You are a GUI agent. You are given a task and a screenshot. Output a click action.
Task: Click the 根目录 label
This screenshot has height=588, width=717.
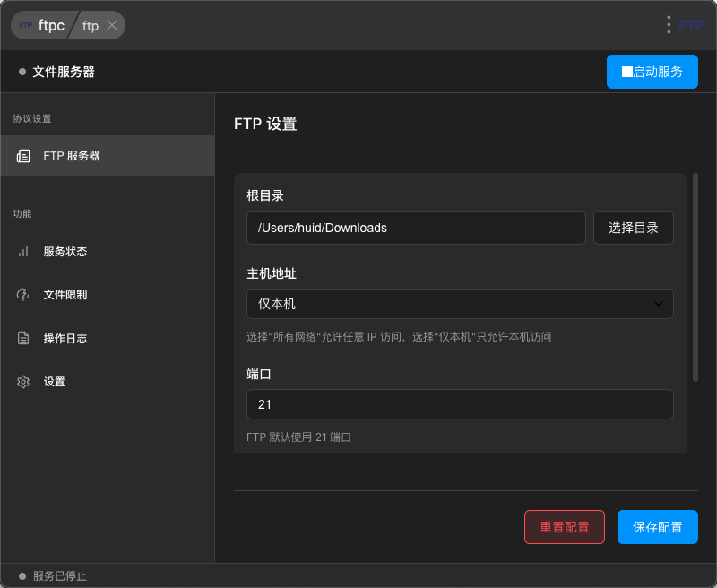(x=265, y=195)
